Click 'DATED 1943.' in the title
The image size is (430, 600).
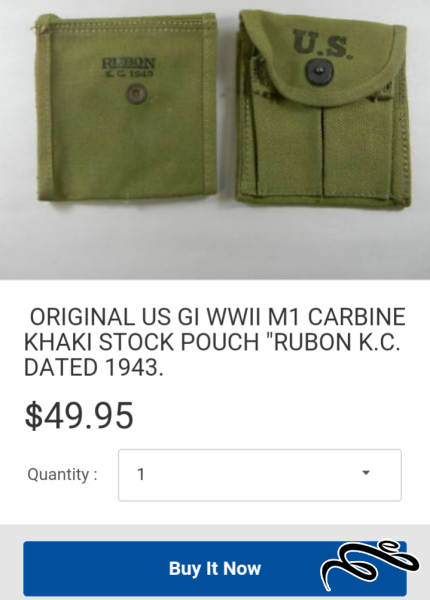point(94,367)
